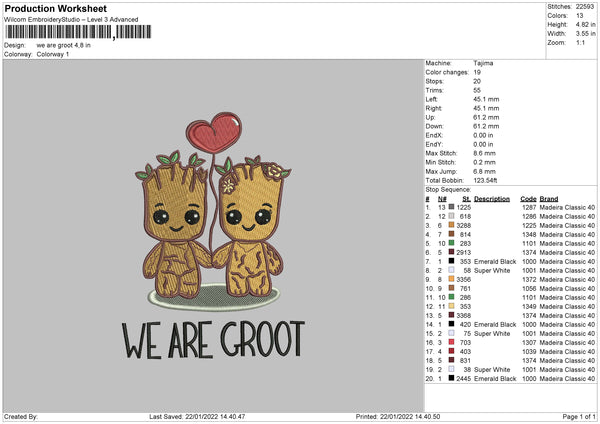Click the Min Stitch value 0.2 mm
Image resolution: width=600 pixels, height=424 pixels.
[484, 162]
